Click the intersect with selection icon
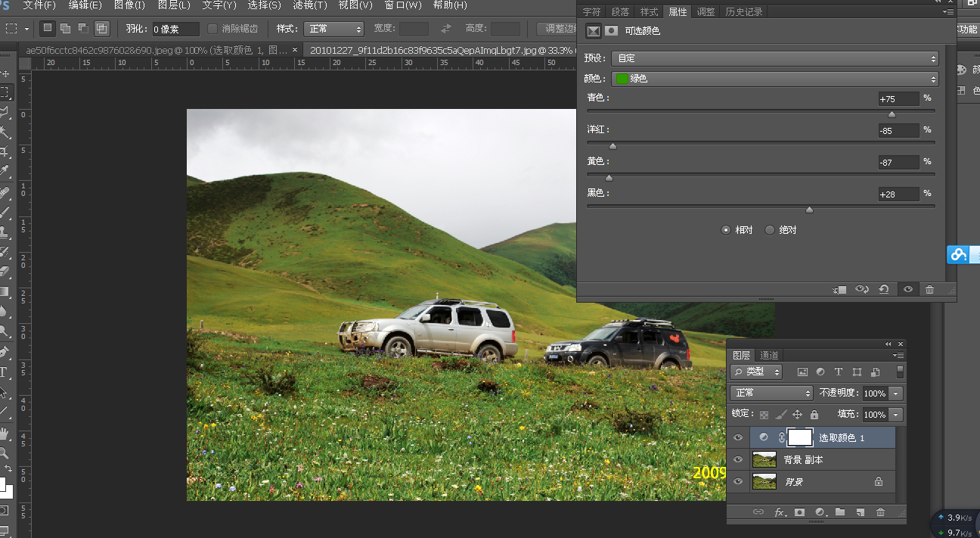 pos(102,28)
